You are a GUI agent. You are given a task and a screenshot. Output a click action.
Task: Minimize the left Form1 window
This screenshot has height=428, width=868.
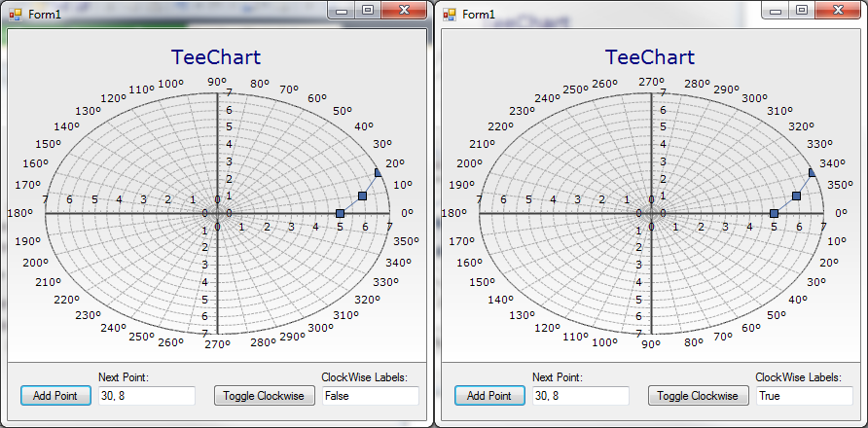click(342, 10)
